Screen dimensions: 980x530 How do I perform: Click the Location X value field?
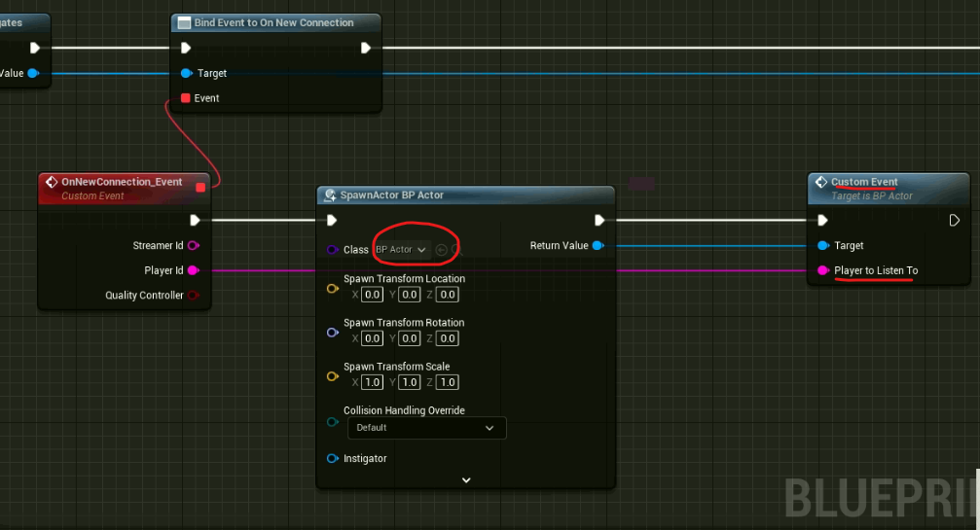click(x=373, y=295)
